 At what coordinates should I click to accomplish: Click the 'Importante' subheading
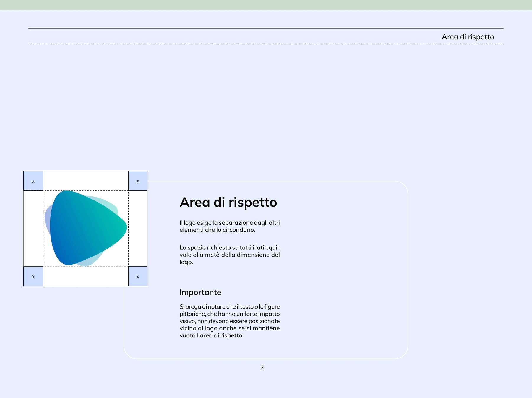[x=200, y=292]
